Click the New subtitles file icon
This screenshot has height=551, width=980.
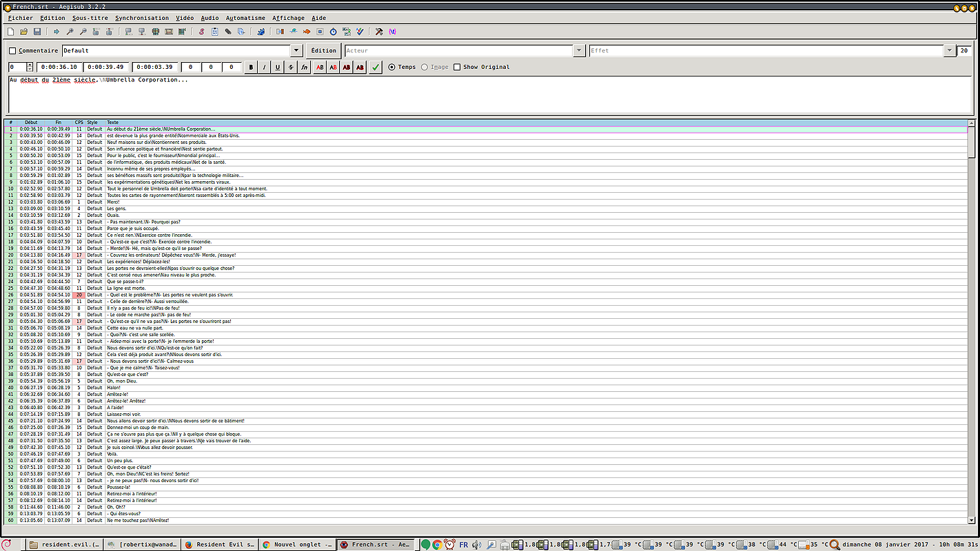point(10,32)
